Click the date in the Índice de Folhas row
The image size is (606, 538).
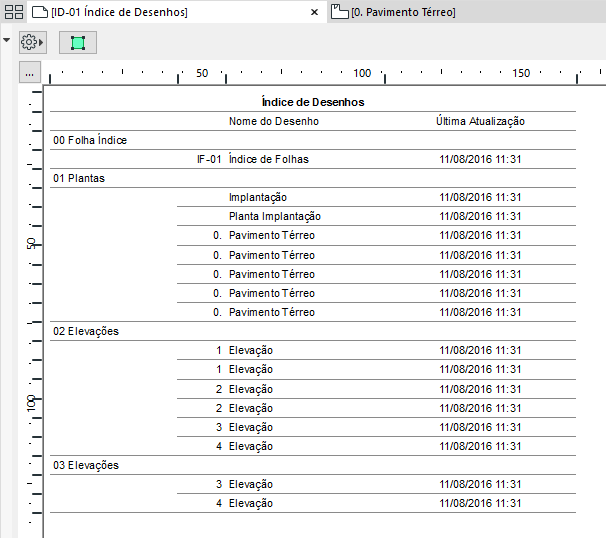(480, 159)
